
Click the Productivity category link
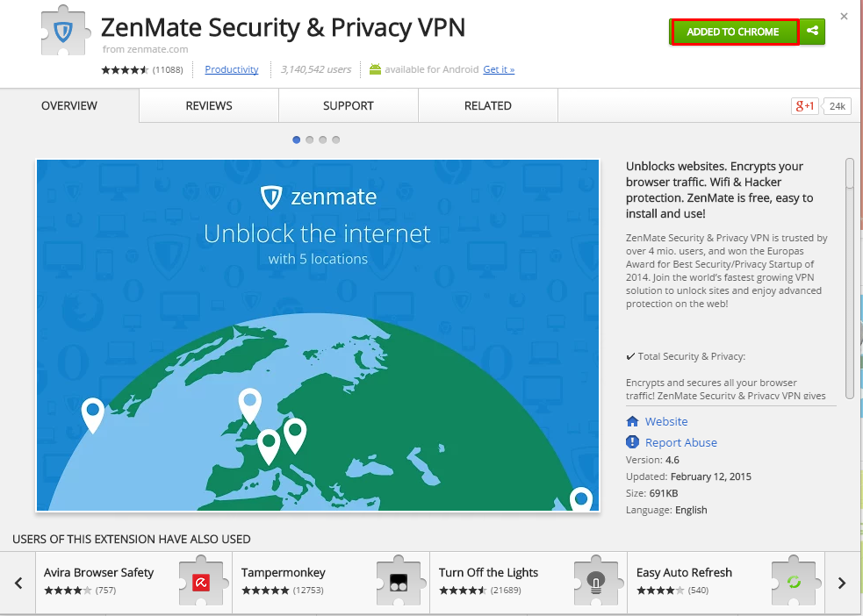coord(232,69)
